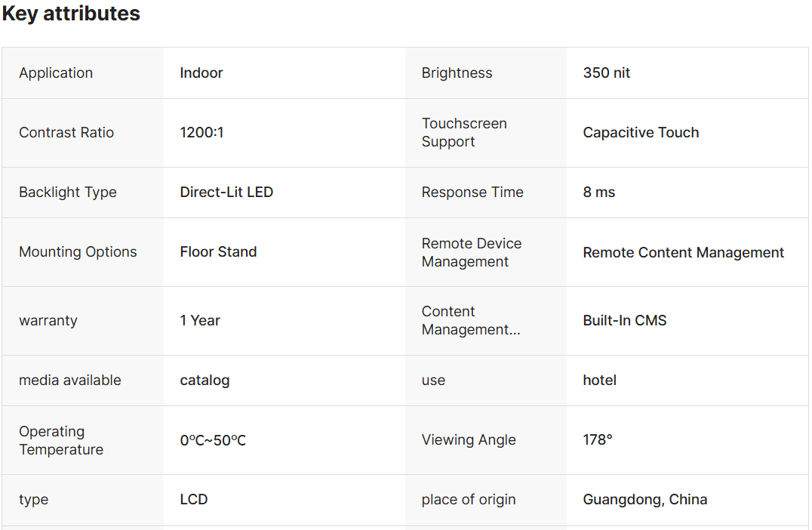Click the 350 nit brightness value

point(607,73)
